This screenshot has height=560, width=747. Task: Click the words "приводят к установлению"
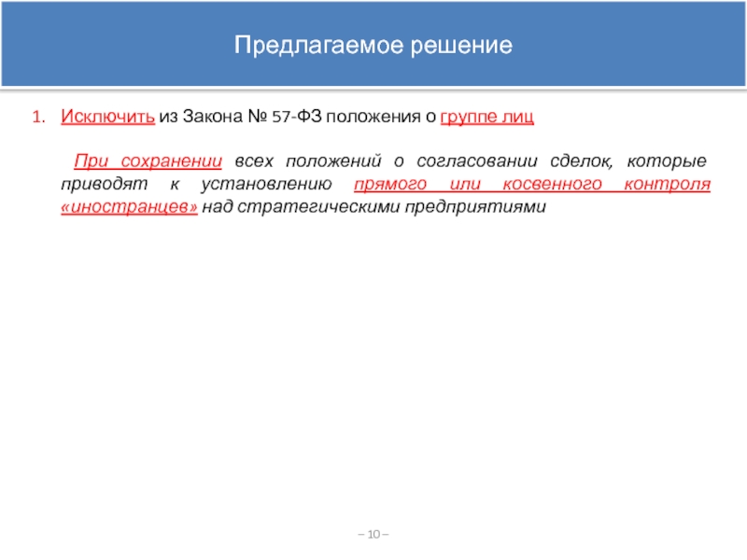196,184
